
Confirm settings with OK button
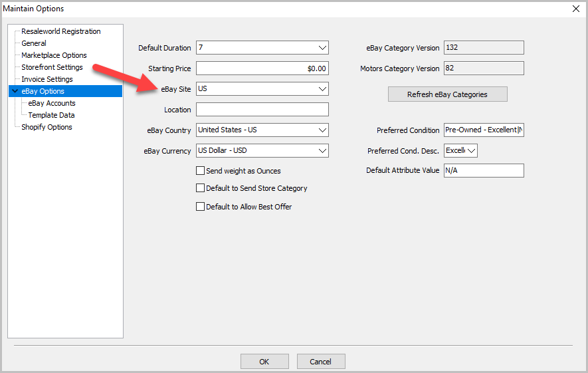264,362
